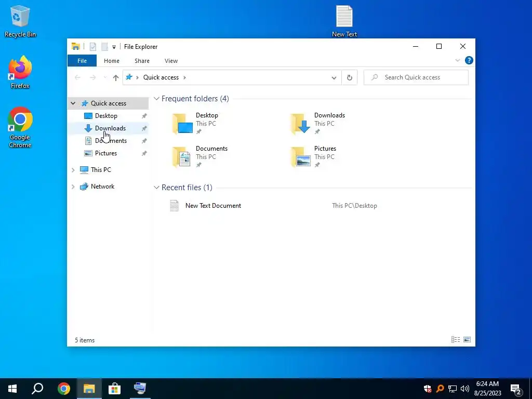Expand This PC tree node
Screen dimensions: 532x399
point(73,170)
